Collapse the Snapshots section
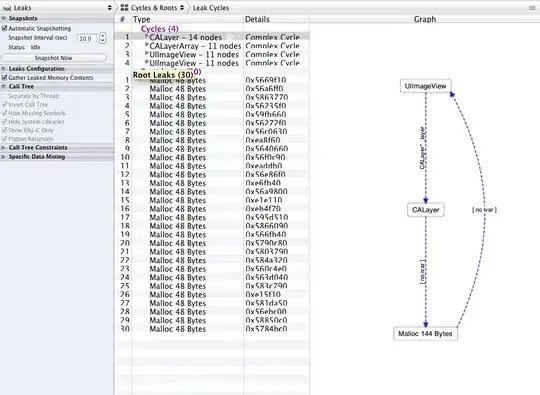 3,18
